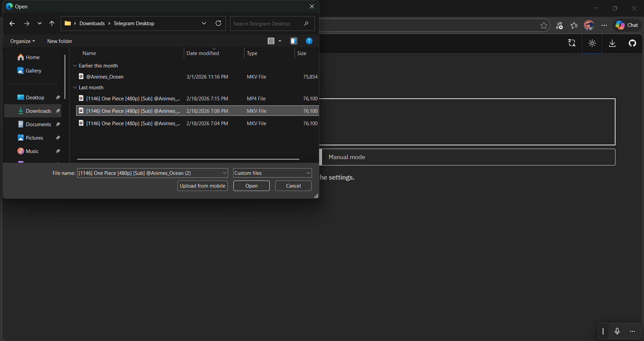Click the translate language icon

pos(572,43)
